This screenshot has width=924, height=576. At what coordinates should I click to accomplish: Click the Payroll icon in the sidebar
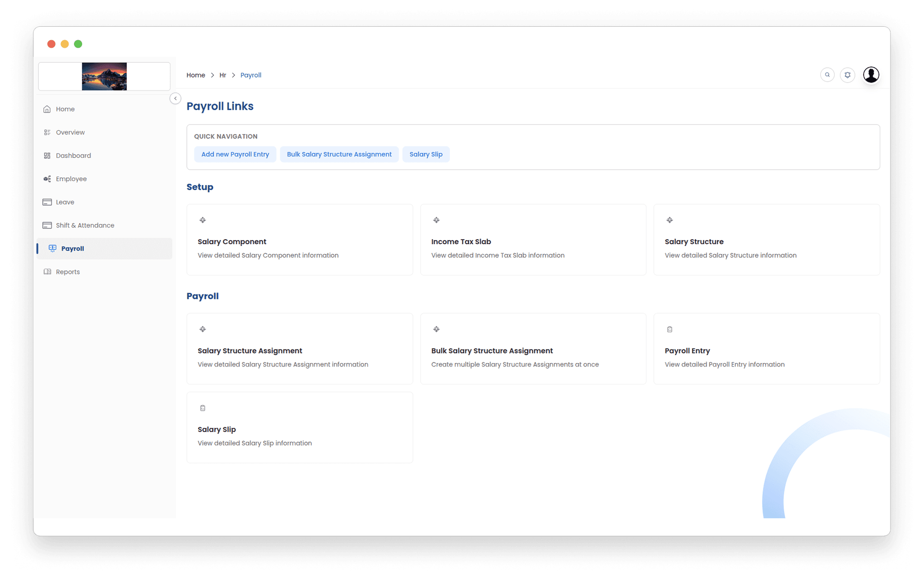point(52,248)
